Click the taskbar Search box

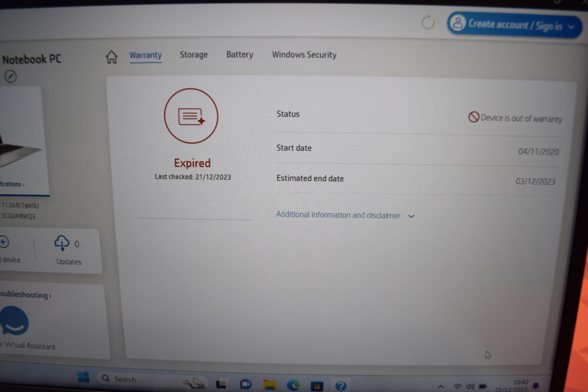click(152, 379)
